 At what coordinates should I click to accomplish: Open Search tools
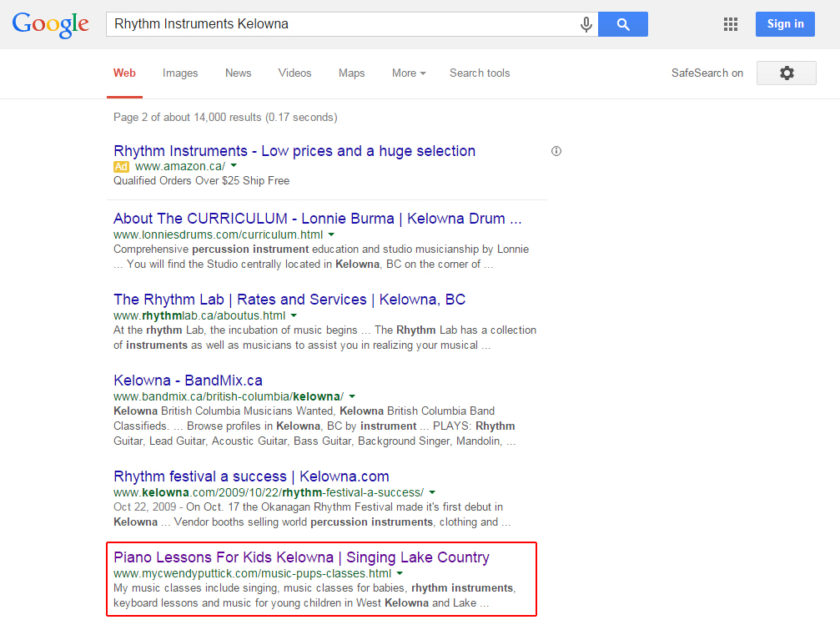pos(480,73)
